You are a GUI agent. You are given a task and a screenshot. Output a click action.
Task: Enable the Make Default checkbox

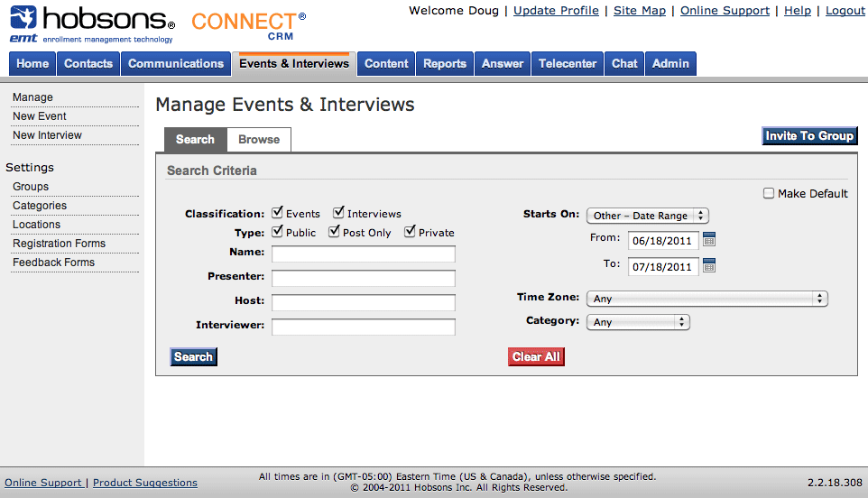[769, 193]
